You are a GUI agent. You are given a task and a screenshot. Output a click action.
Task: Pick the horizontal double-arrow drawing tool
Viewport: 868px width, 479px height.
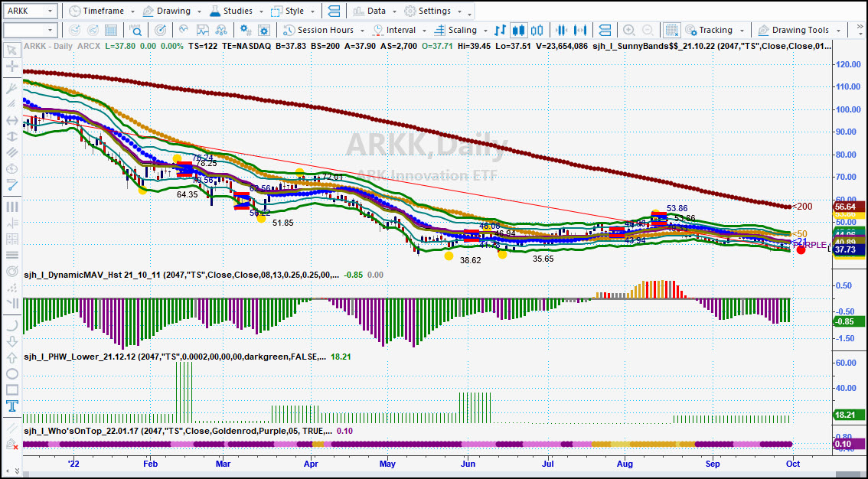pos(11,121)
